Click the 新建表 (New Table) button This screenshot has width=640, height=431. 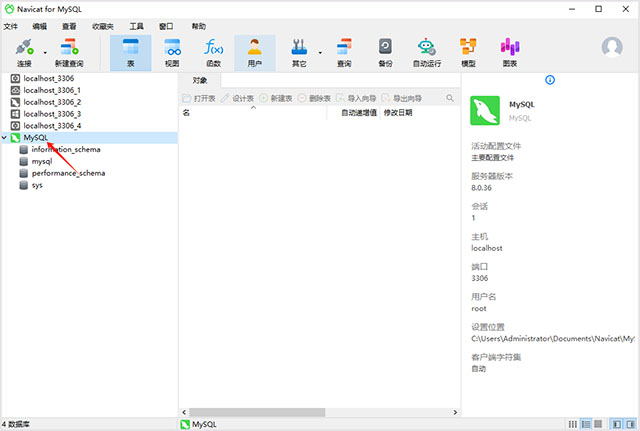click(x=276, y=98)
